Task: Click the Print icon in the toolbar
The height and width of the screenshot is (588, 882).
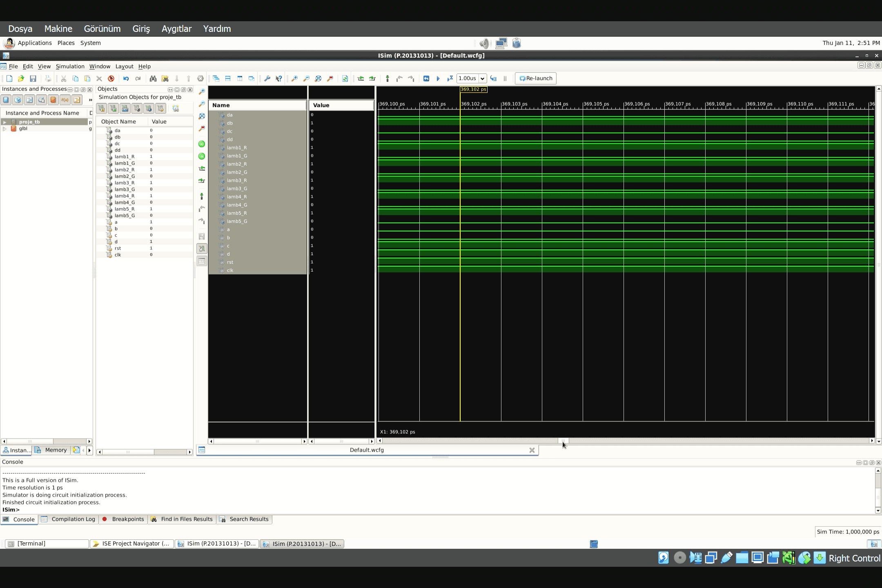Action: click(x=48, y=78)
